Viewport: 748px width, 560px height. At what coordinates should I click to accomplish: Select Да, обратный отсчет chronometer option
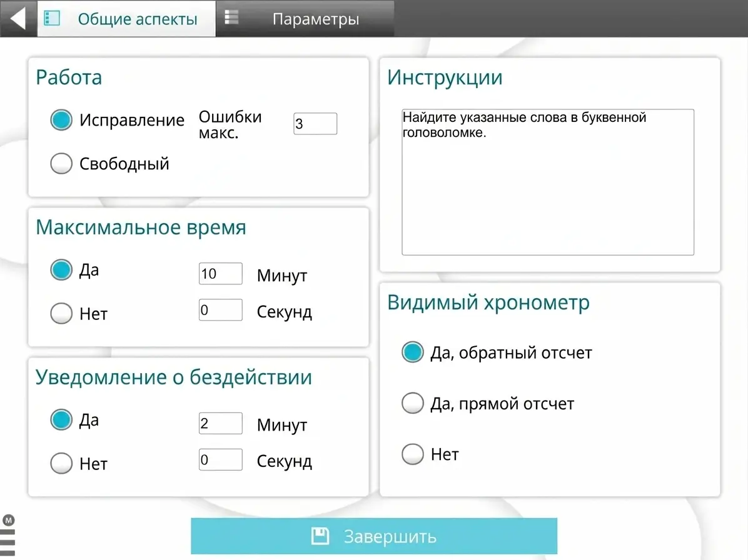click(413, 352)
